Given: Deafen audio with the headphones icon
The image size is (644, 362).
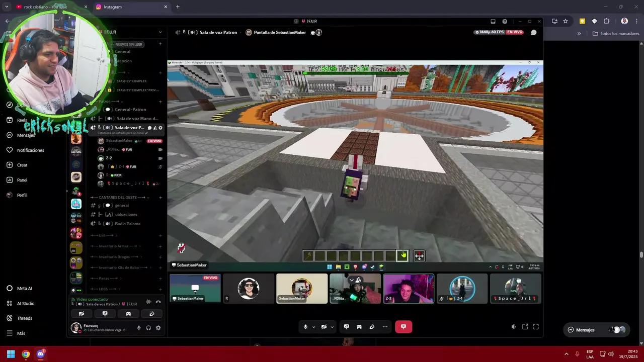Looking at the screenshot, I should click(148, 328).
